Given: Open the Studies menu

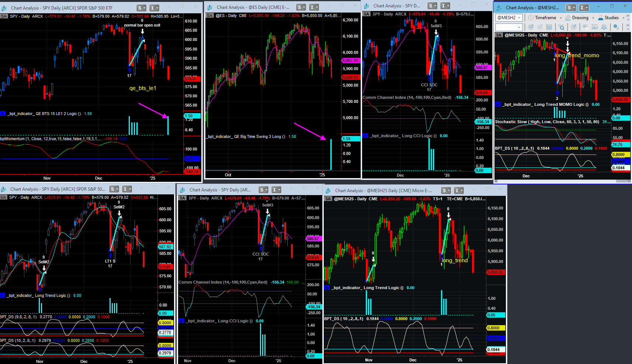Looking at the screenshot, I should point(611,18).
